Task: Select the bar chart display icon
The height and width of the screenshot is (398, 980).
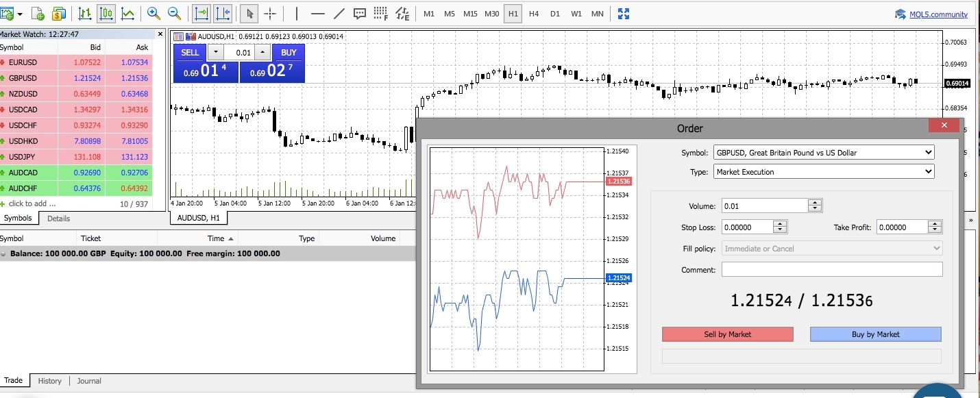Action: (x=85, y=13)
